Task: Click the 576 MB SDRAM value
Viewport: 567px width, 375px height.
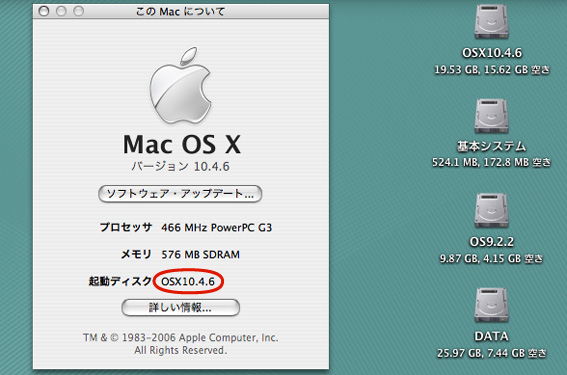Action: click(200, 255)
